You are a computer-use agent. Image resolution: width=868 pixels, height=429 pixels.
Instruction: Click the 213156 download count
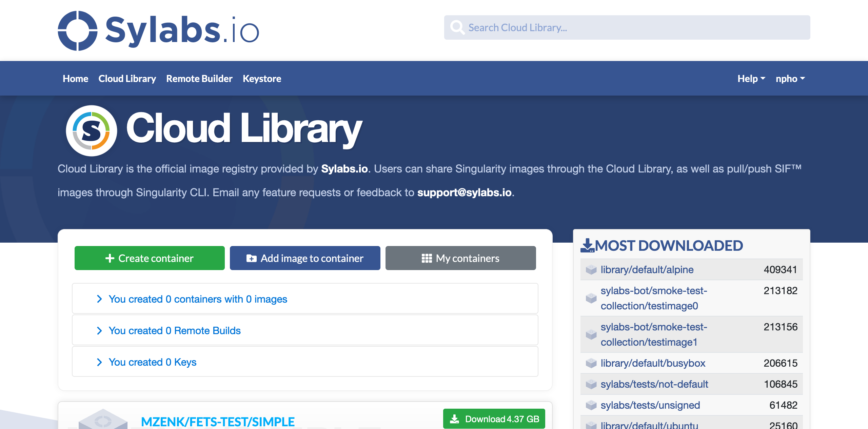click(x=780, y=327)
